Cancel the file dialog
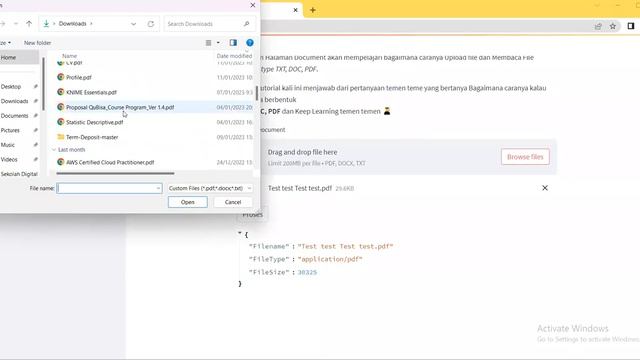This screenshot has width=640, height=360. tap(233, 202)
